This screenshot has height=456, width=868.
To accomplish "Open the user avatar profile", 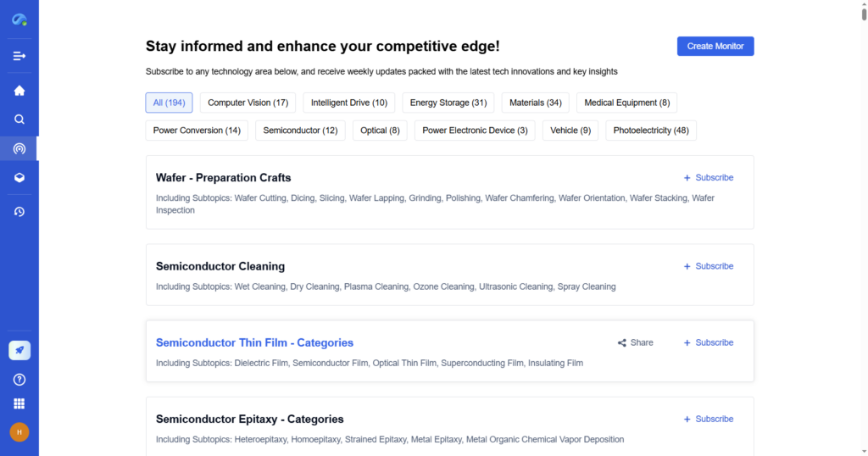I will pyautogui.click(x=19, y=432).
